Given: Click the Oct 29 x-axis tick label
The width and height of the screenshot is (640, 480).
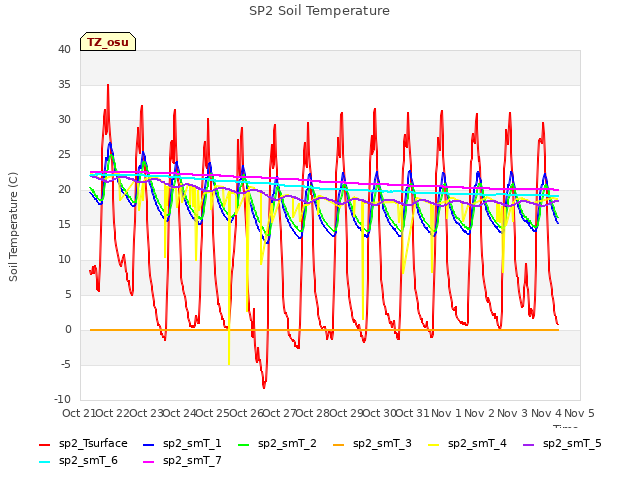Looking at the screenshot, I should tap(345, 413).
